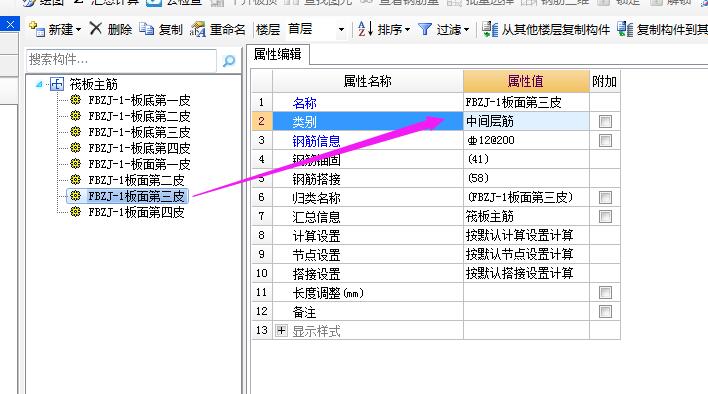This screenshot has width=708, height=394.
Task: Toggle the 附加 checkbox for 钢筋信息 row
Action: tap(605, 140)
